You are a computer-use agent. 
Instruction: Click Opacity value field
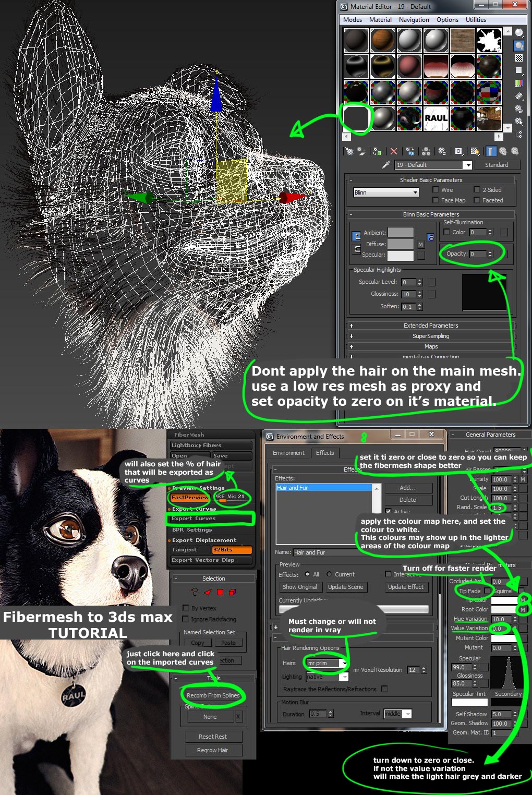tap(478, 254)
